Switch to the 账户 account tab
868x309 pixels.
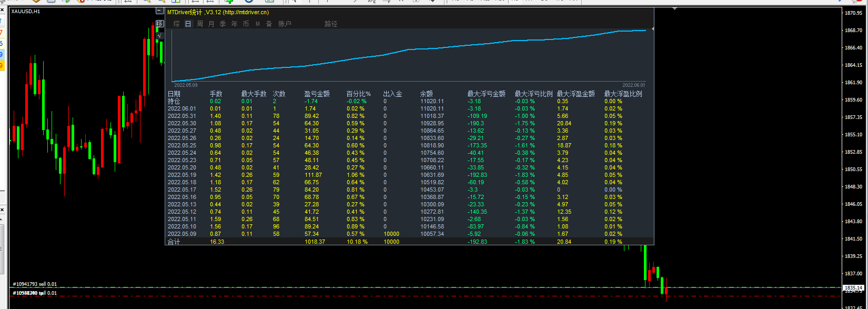285,24
